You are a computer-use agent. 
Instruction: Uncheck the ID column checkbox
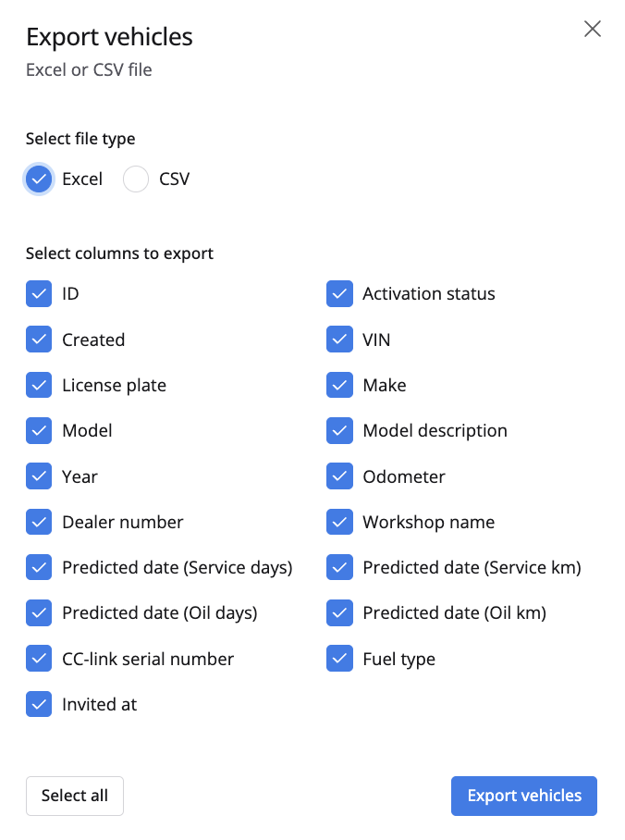click(x=39, y=294)
